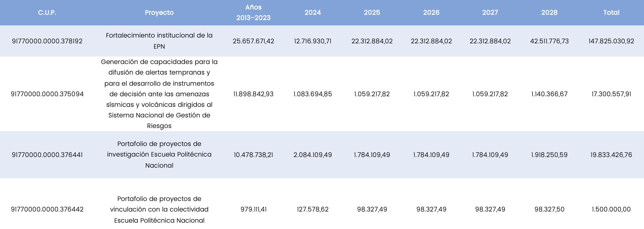Click the Generación de capacidades project description
The image size is (644, 229).
(159, 94)
